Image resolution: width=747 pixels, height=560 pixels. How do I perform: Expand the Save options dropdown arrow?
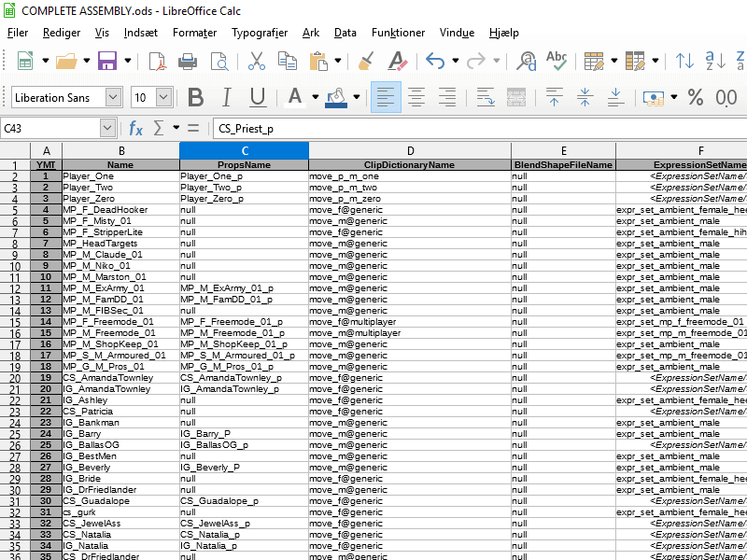pos(128,61)
